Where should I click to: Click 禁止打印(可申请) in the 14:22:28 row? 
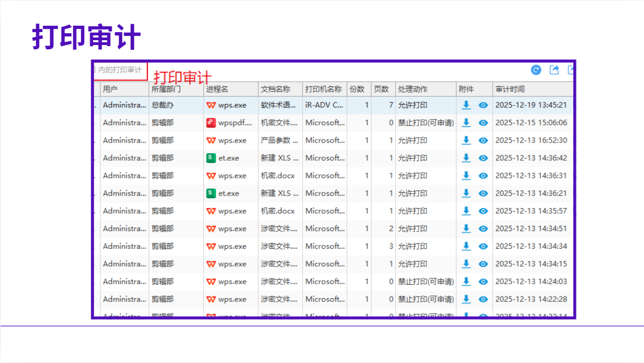(x=426, y=299)
